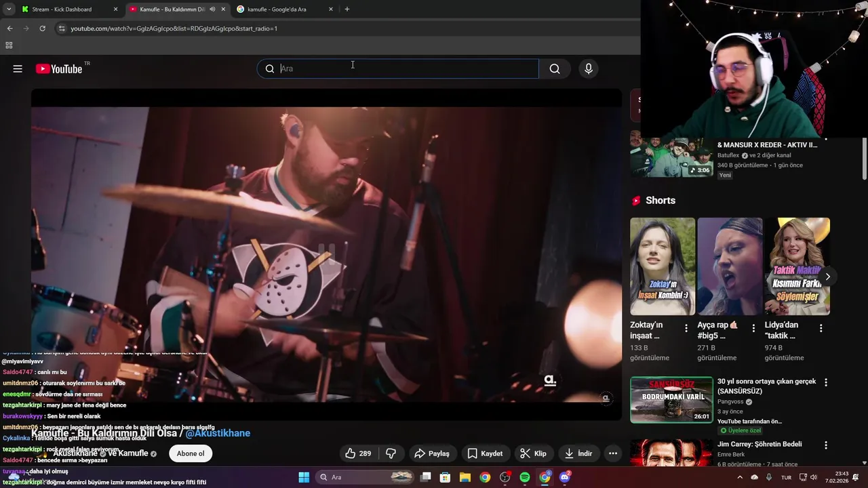
Task: Download the video with İndir
Action: [x=578, y=453]
